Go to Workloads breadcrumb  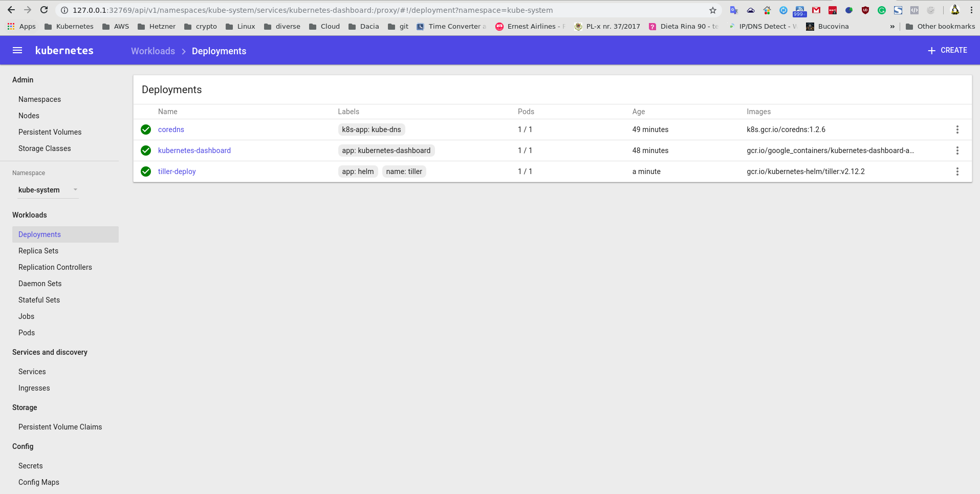point(153,51)
